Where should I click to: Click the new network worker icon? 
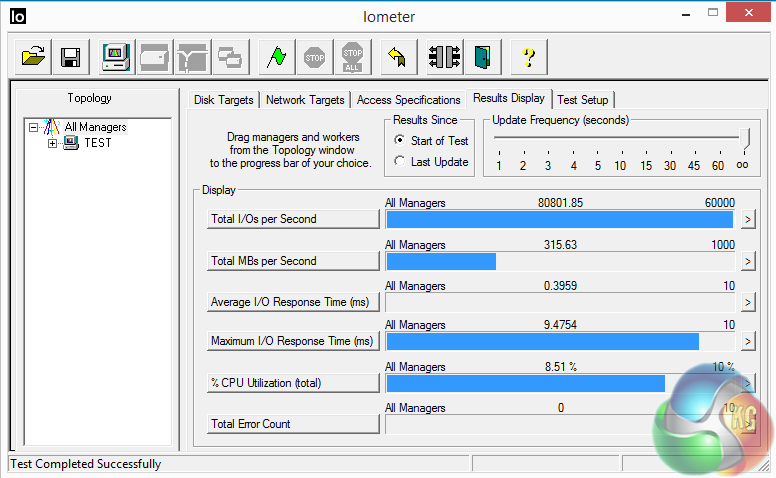193,57
